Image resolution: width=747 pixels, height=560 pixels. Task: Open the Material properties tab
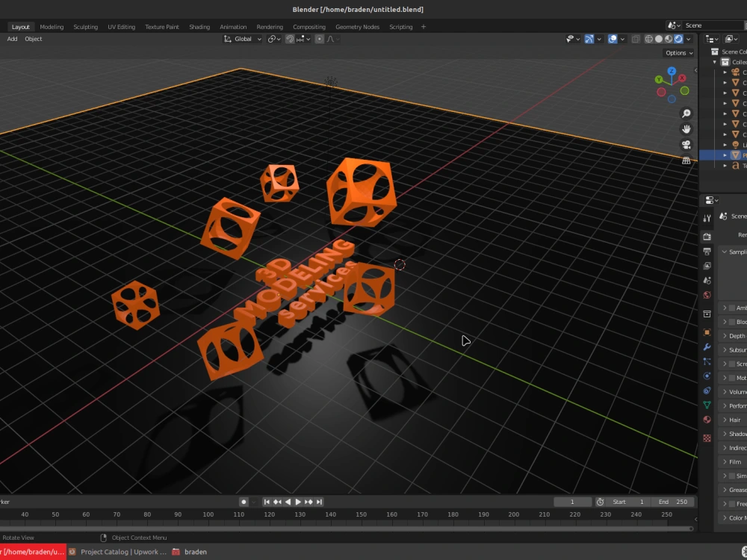(707, 420)
